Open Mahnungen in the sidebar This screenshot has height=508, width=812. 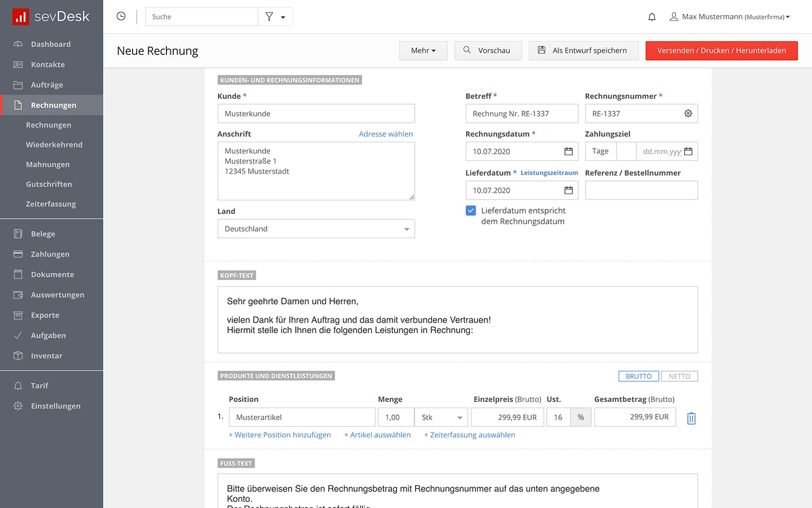pyautogui.click(x=48, y=164)
